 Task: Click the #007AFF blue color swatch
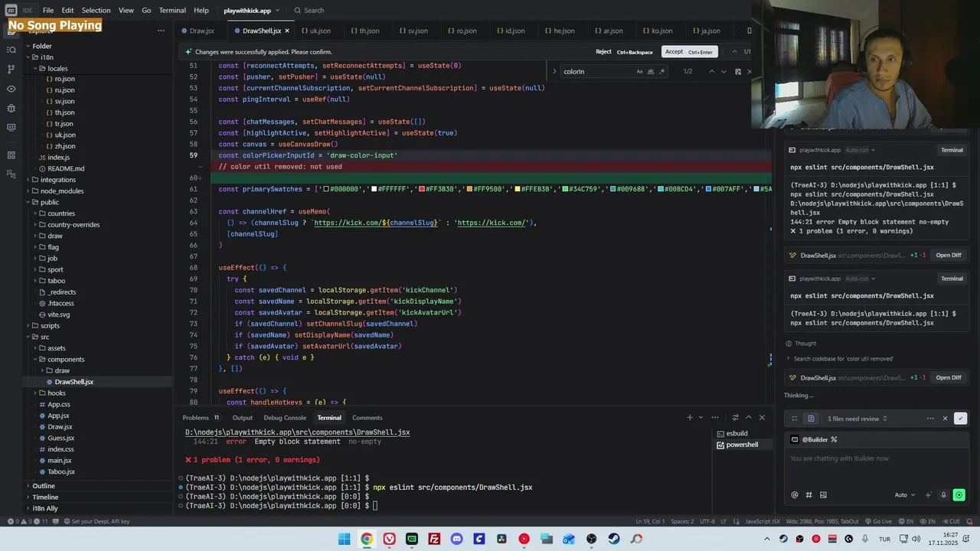(x=709, y=189)
